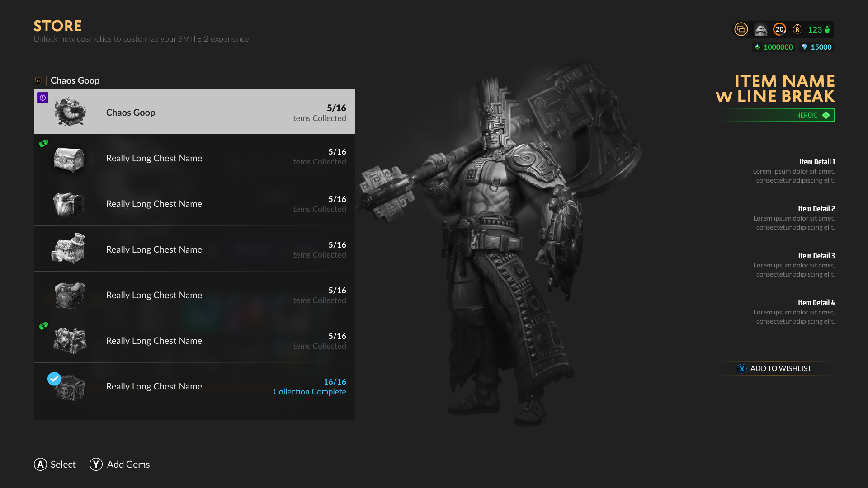868x488 pixels.
Task: Click the stacked windows icon in the top bar
Action: [x=741, y=29]
